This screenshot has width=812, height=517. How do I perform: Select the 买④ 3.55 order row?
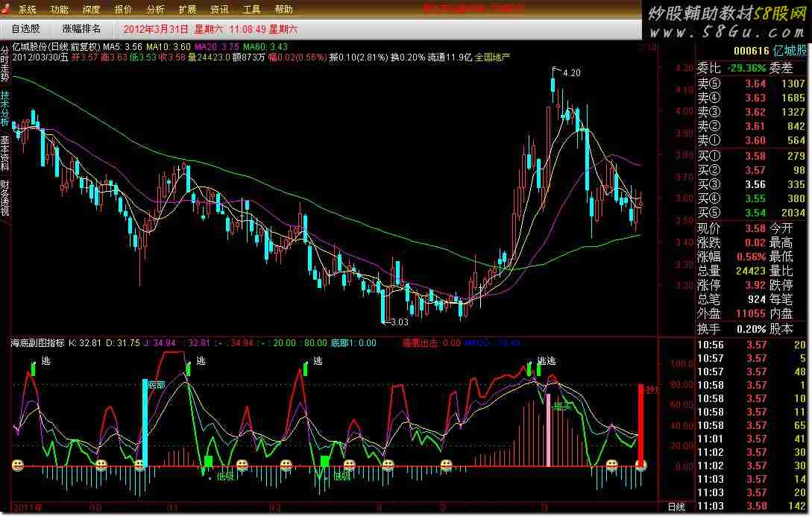(x=752, y=198)
